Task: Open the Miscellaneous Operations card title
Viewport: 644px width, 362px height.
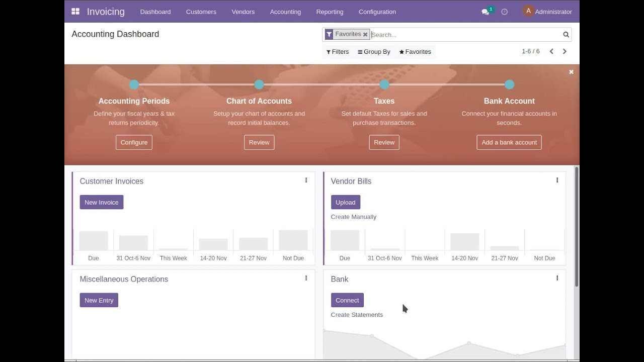Action: (x=124, y=279)
